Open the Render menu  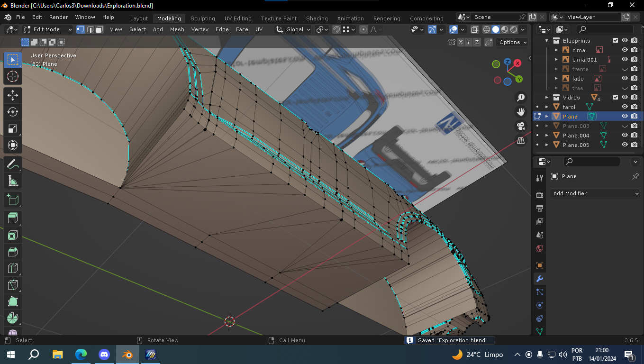59,17
